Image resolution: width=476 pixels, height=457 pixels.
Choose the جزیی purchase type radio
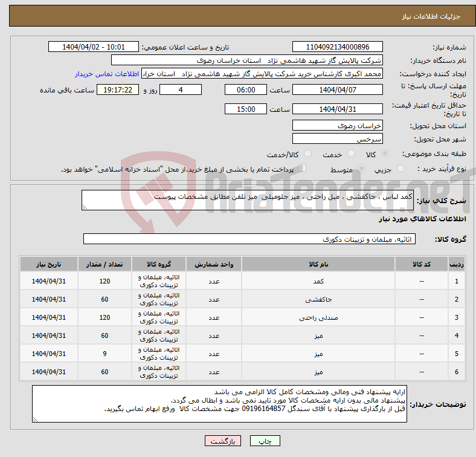(400, 168)
